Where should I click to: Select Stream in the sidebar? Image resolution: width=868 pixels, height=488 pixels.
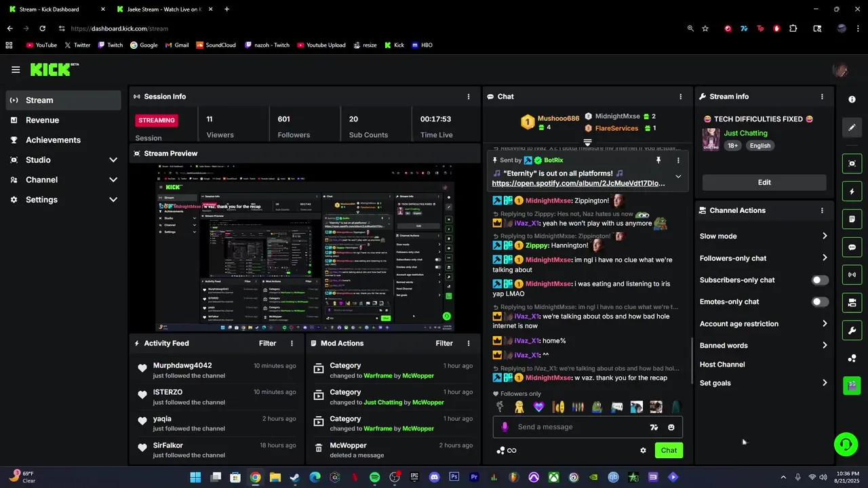click(x=64, y=100)
